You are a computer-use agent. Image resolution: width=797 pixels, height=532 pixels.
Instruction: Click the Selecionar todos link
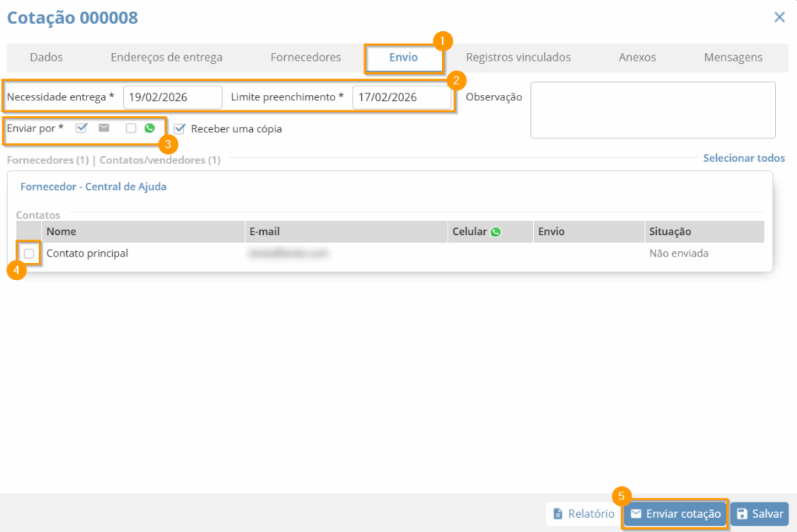tap(743, 158)
